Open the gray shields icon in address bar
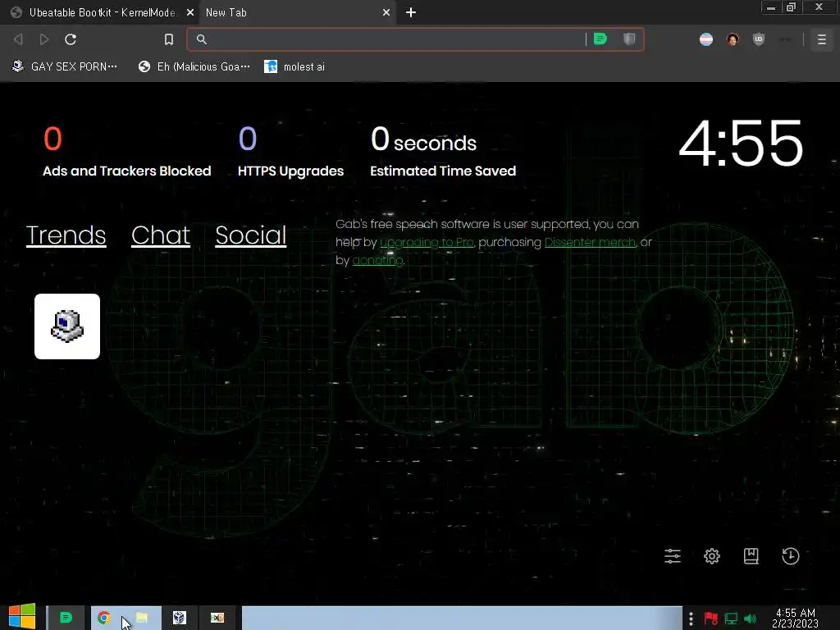The image size is (840, 630). (x=629, y=39)
